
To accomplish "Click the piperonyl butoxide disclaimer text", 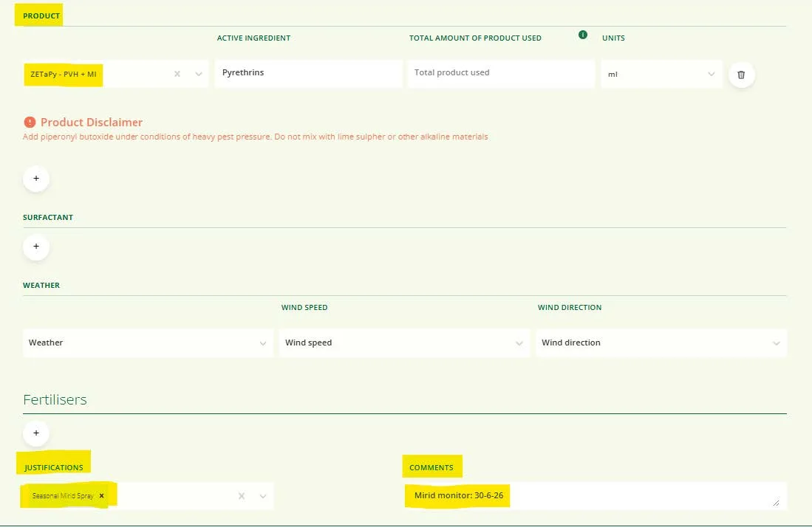I will click(256, 137).
